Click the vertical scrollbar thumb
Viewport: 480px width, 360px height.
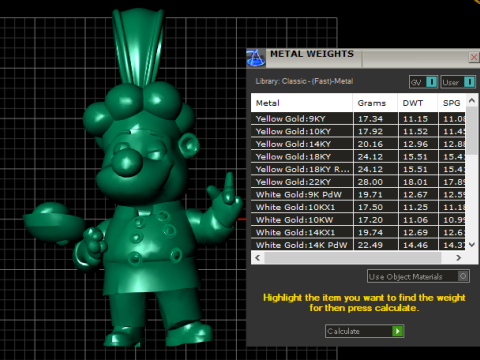click(472, 131)
